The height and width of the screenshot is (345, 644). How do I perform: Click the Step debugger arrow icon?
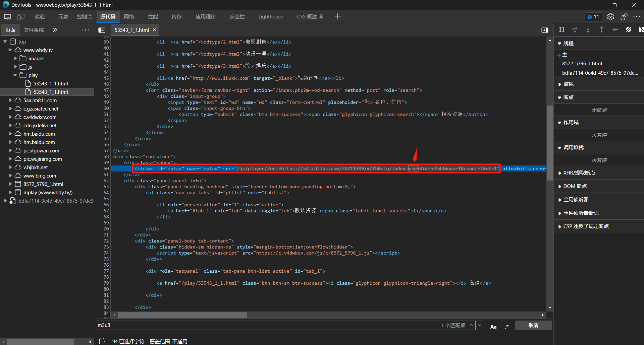(x=615, y=30)
